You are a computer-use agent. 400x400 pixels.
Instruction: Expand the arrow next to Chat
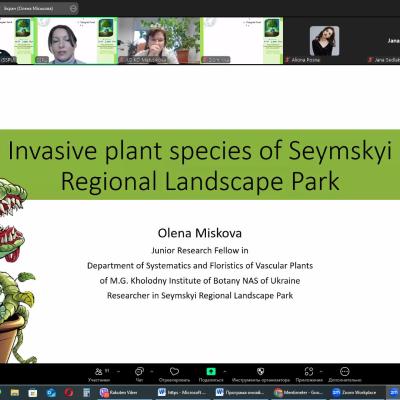(152, 371)
